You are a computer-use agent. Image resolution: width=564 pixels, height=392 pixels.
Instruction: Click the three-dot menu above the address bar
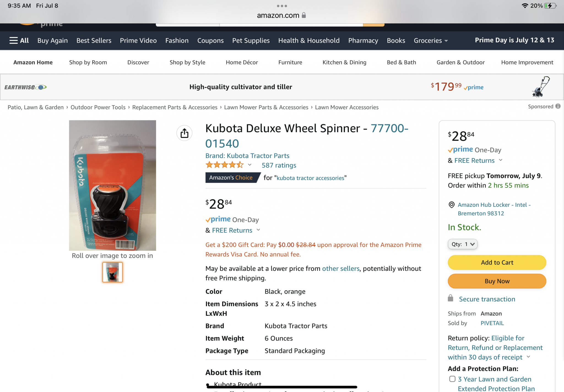[x=282, y=6]
